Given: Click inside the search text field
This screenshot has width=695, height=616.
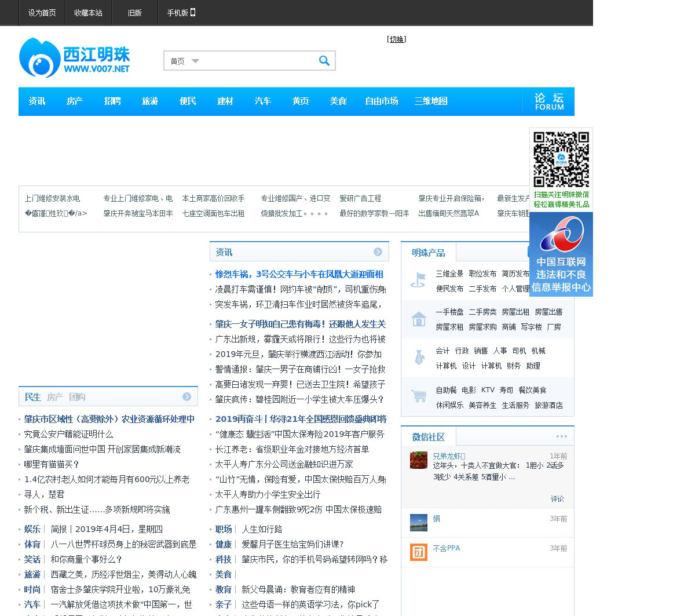Looking at the screenshot, I should pyautogui.click(x=258, y=61).
